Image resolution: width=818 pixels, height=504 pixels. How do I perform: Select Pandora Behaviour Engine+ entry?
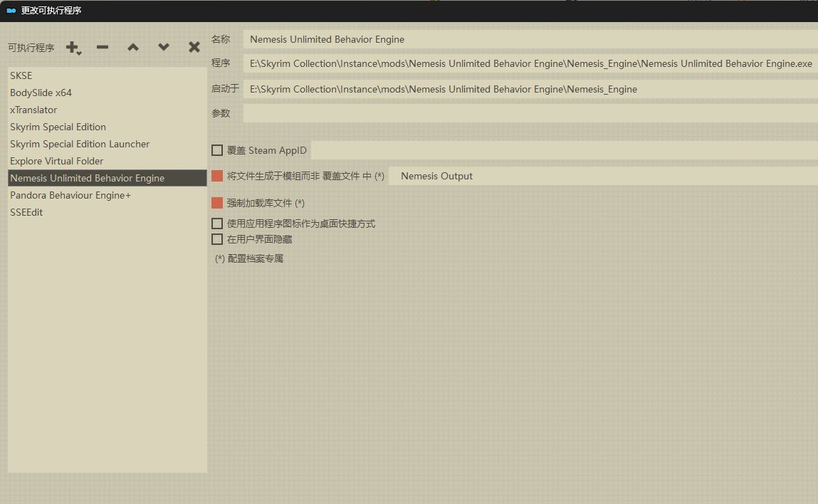tap(107, 195)
